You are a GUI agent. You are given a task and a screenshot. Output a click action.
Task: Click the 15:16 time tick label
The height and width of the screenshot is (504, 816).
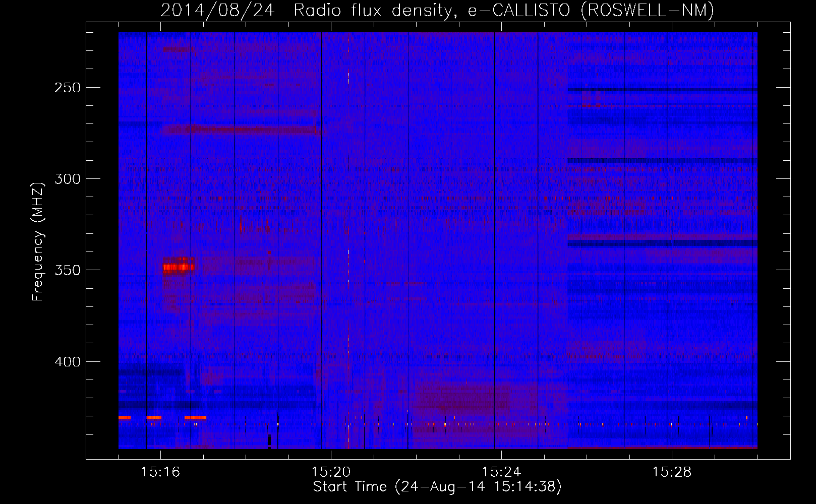click(x=160, y=472)
